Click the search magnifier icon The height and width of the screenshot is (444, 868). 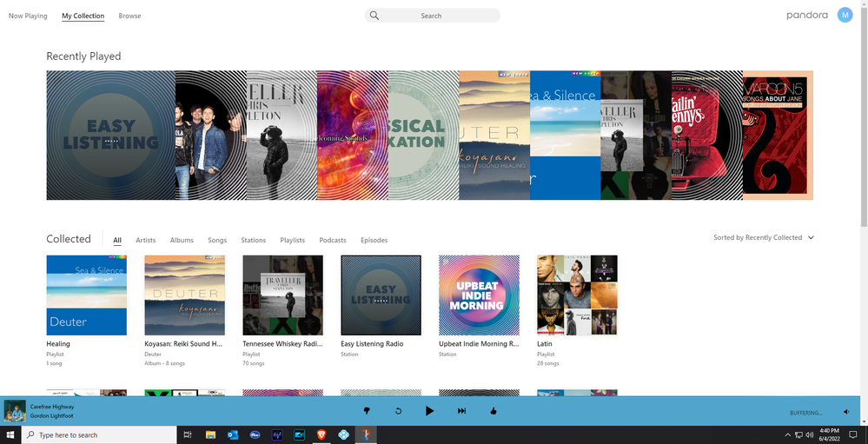[x=374, y=16]
